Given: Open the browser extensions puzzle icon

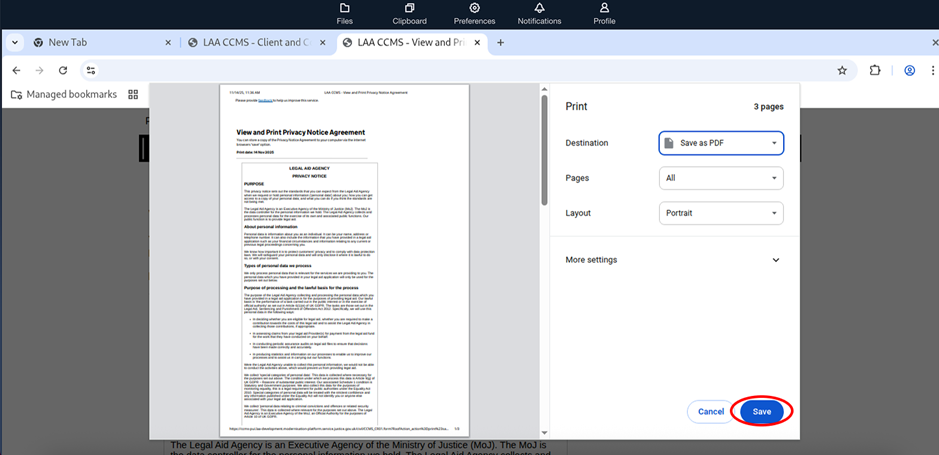Looking at the screenshot, I should tap(875, 71).
